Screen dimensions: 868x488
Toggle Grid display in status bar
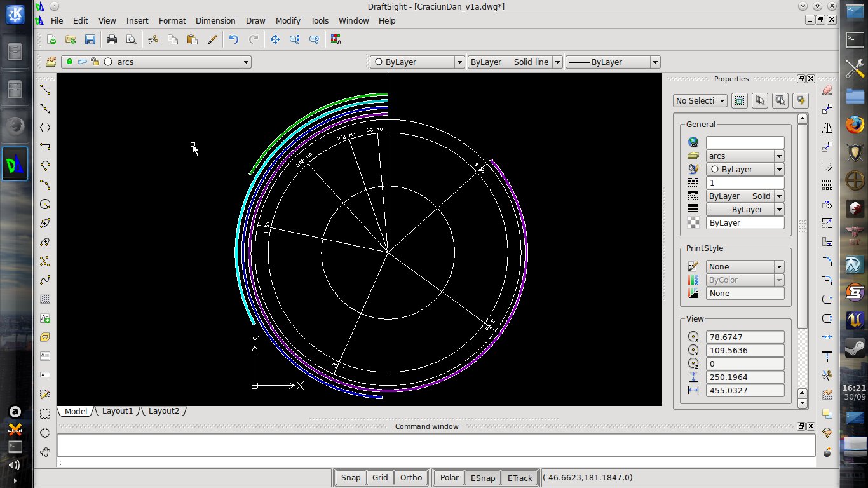coord(380,478)
